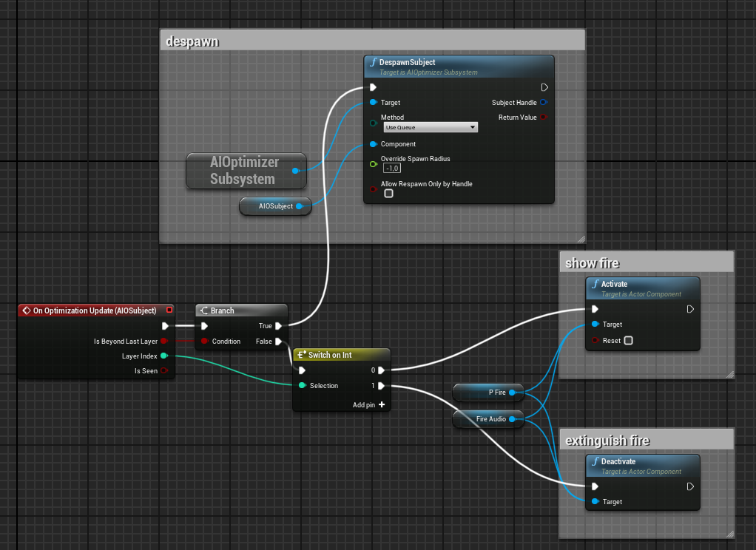The image size is (756, 550).
Task: Click the Is Seen output pin
Action: click(x=163, y=371)
